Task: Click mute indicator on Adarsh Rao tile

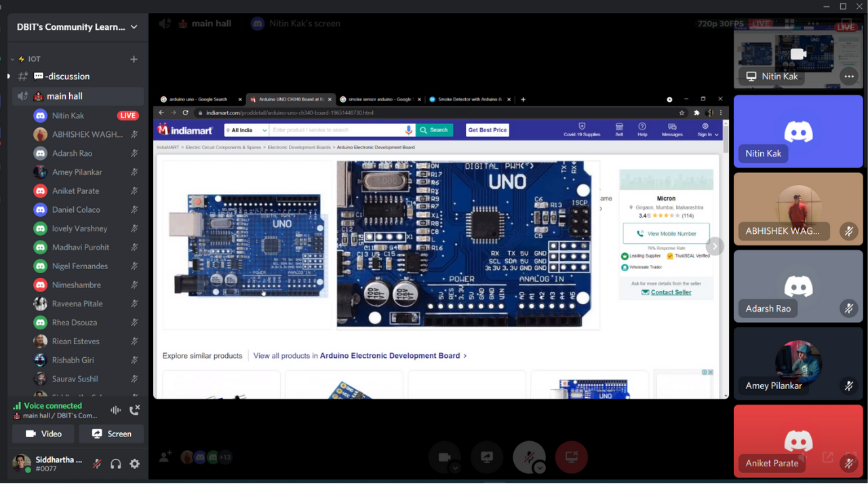Action: coord(849,308)
